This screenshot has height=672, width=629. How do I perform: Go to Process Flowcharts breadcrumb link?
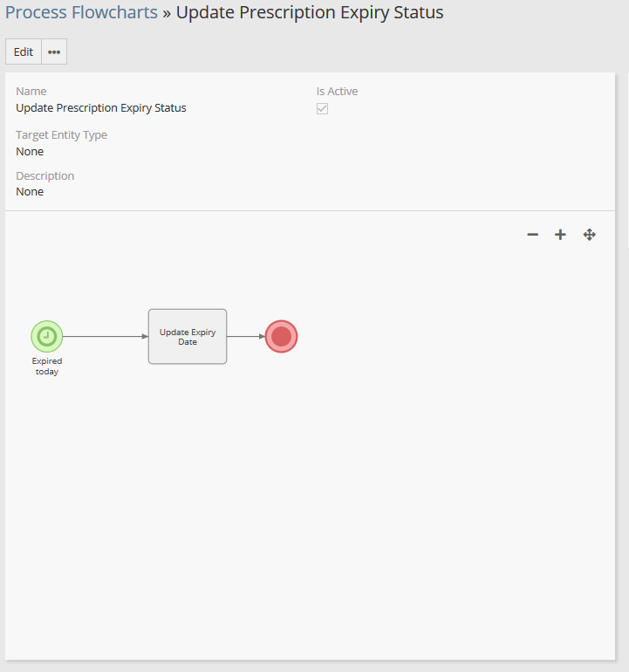(x=81, y=12)
